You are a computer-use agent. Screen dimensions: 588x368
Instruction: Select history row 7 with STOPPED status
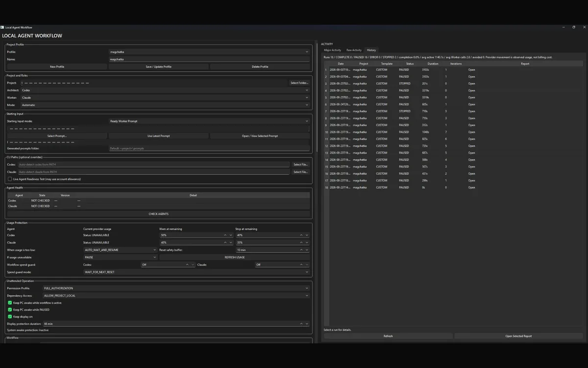click(x=453, y=111)
